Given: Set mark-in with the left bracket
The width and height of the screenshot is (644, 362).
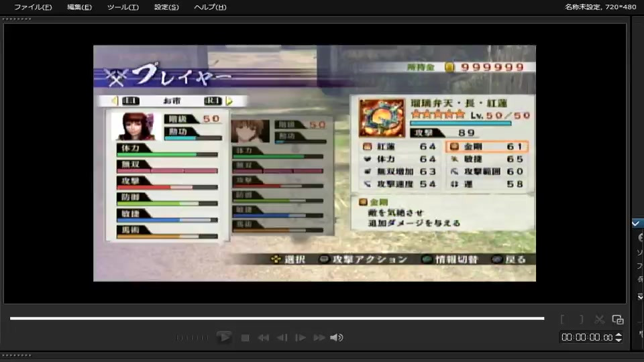Looking at the screenshot, I should coord(562,319).
